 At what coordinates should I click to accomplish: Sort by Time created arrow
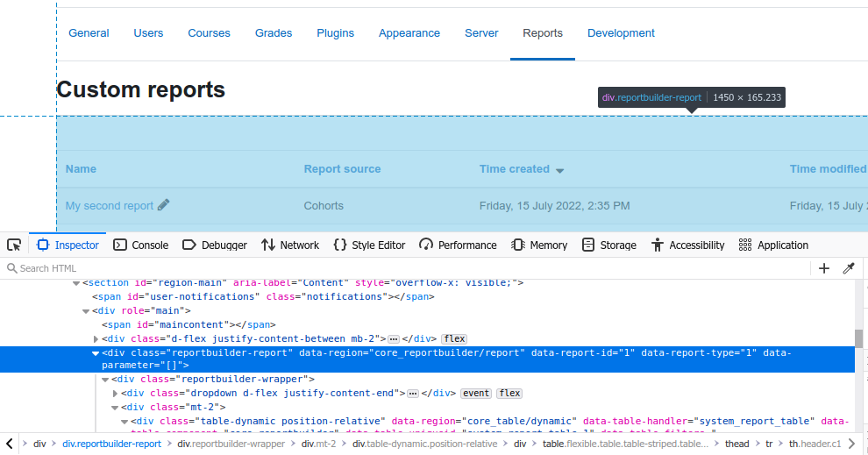(559, 170)
